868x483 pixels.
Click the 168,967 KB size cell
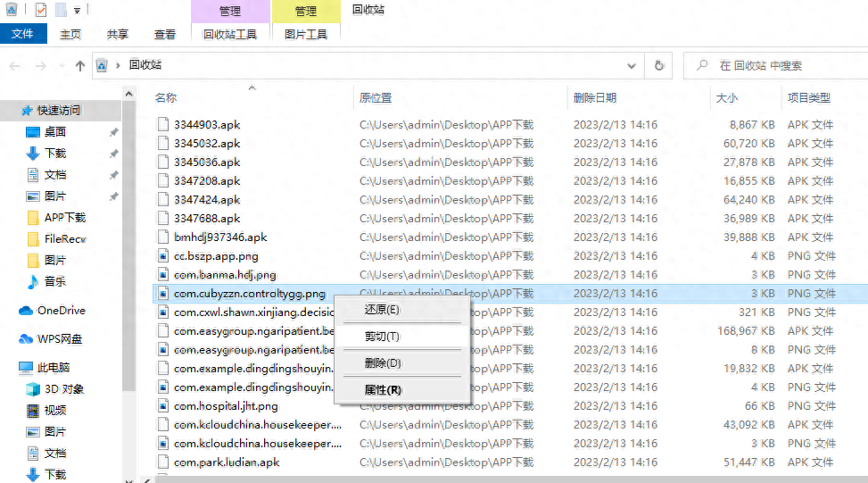tap(746, 331)
